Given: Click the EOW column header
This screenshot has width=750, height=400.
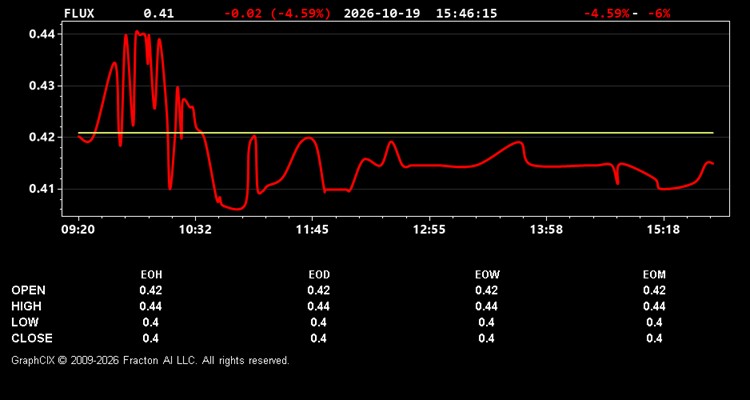Looking at the screenshot, I should coord(487,275).
